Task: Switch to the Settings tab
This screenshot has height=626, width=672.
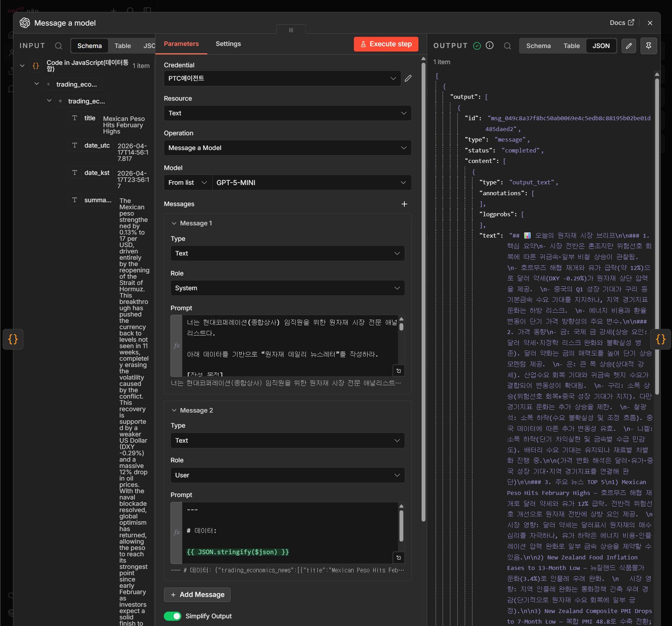Action: [x=228, y=44]
